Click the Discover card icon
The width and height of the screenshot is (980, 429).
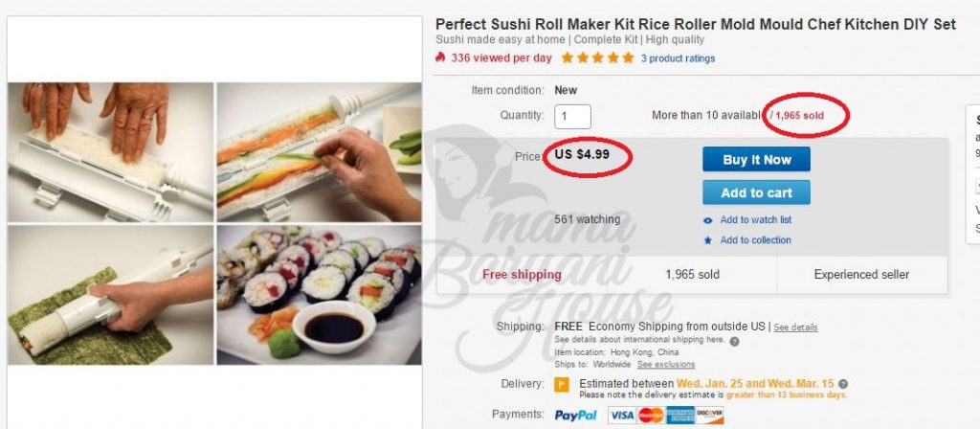click(x=709, y=416)
